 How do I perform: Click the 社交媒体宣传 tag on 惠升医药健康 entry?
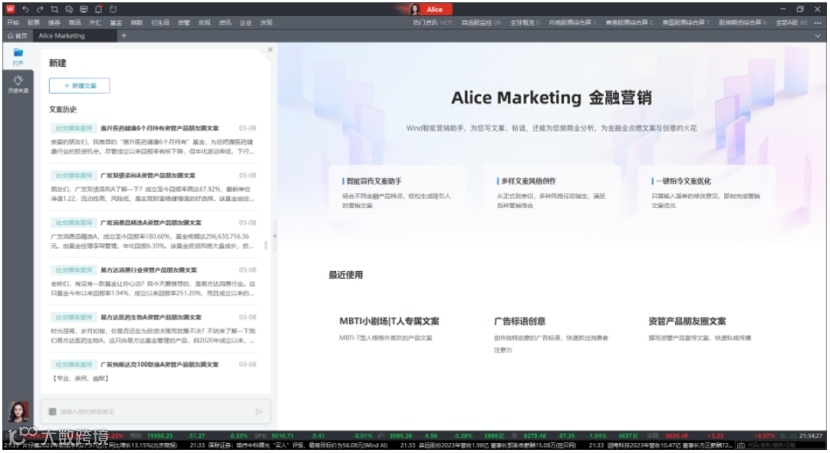coord(74,128)
